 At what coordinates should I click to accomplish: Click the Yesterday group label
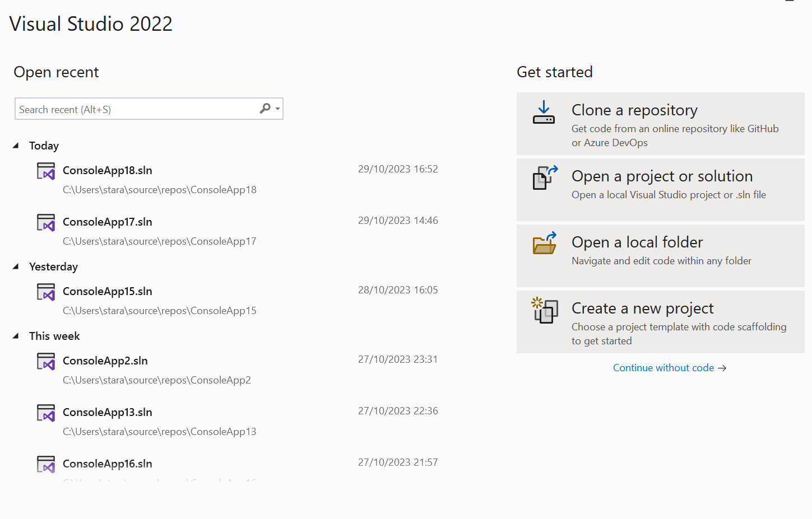pos(53,266)
